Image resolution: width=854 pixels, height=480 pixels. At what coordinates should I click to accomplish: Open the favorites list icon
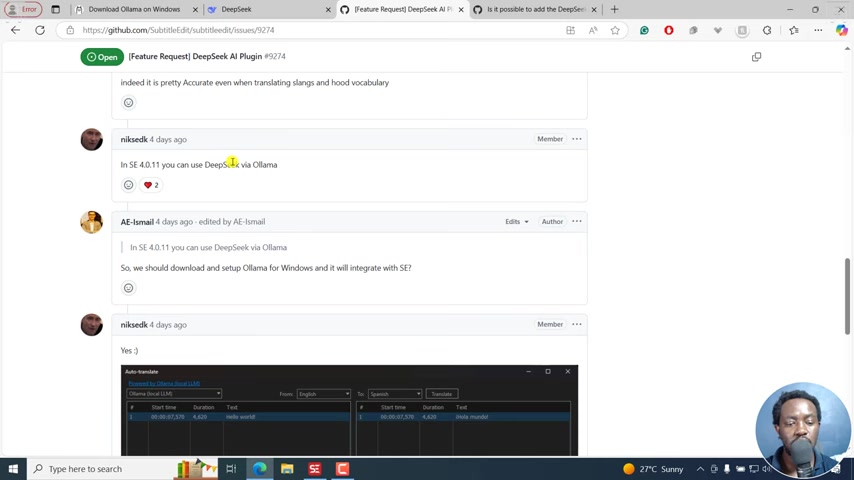tap(794, 31)
